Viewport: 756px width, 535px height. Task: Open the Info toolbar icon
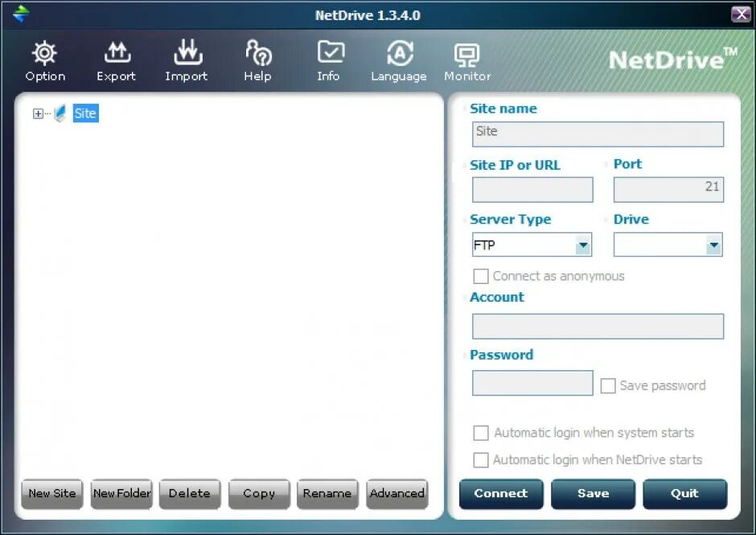(x=331, y=52)
